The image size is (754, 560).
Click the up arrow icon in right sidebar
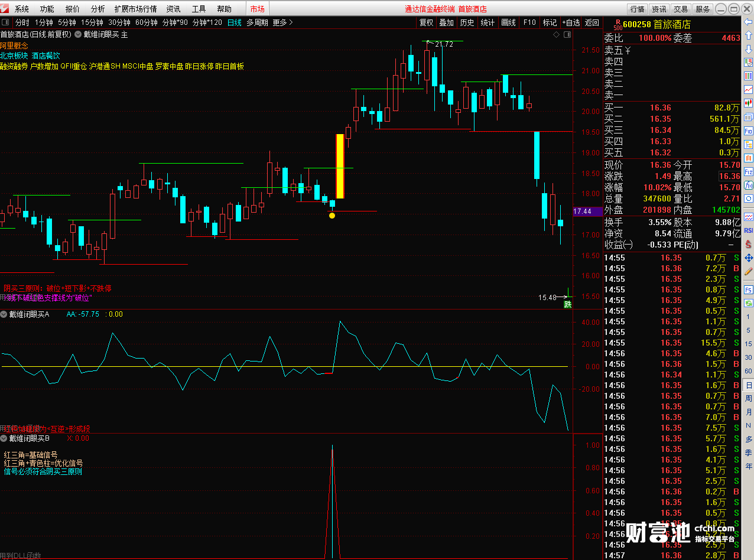[x=748, y=35]
